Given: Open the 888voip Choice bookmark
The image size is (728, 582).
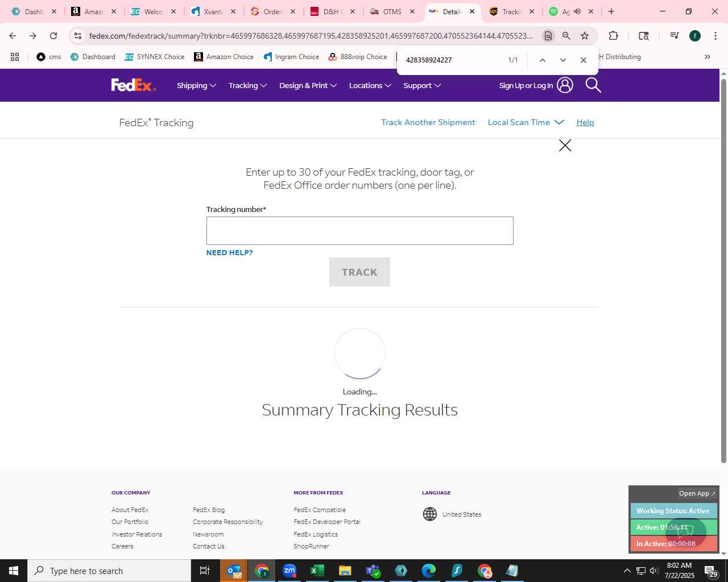Looking at the screenshot, I should 358,57.
